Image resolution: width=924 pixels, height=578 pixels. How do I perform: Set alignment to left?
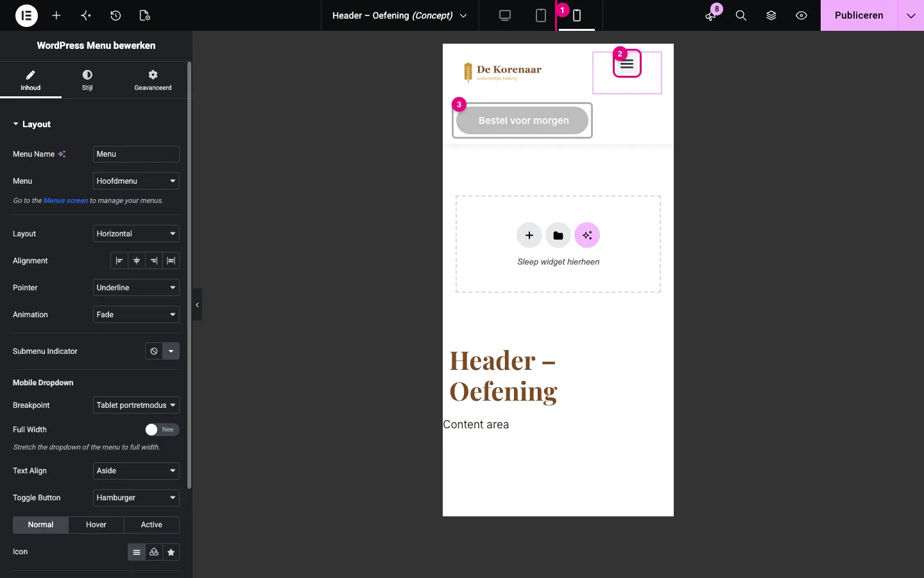pos(119,261)
